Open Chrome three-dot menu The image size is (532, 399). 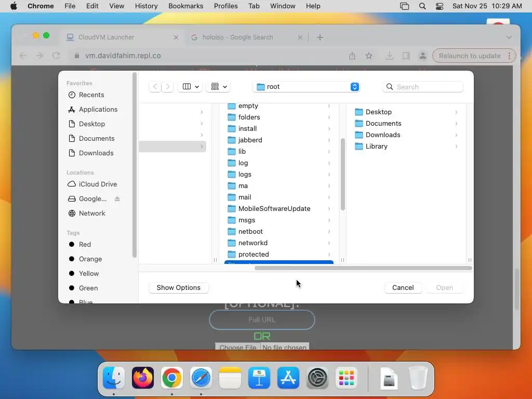click(509, 56)
